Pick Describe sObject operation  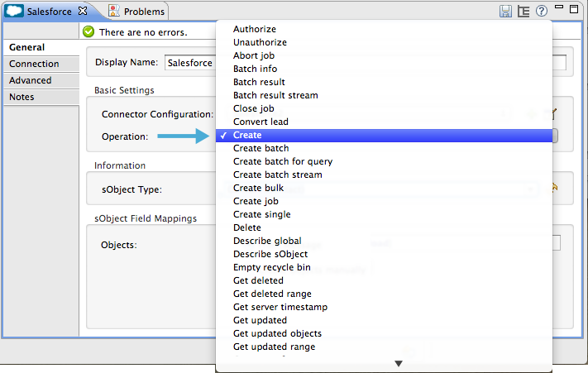click(384, 254)
